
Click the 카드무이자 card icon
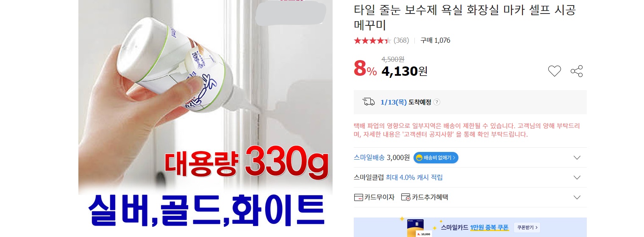[358, 197]
